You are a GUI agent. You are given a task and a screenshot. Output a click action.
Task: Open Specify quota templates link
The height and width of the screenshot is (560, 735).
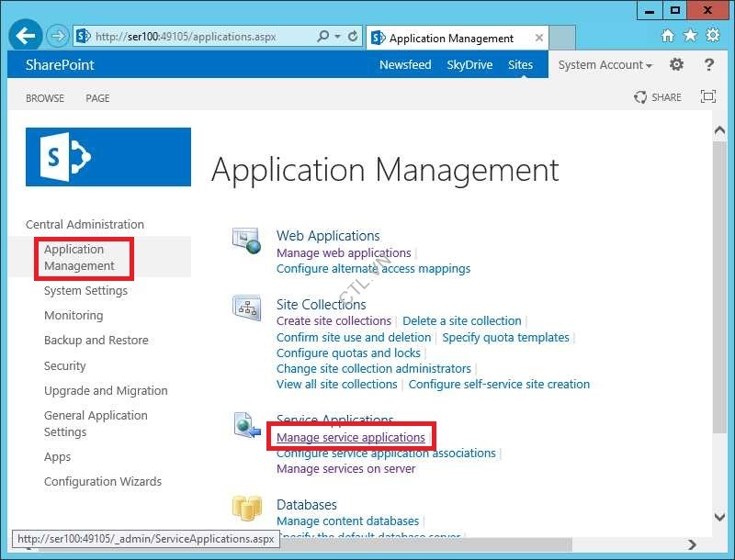[505, 337]
